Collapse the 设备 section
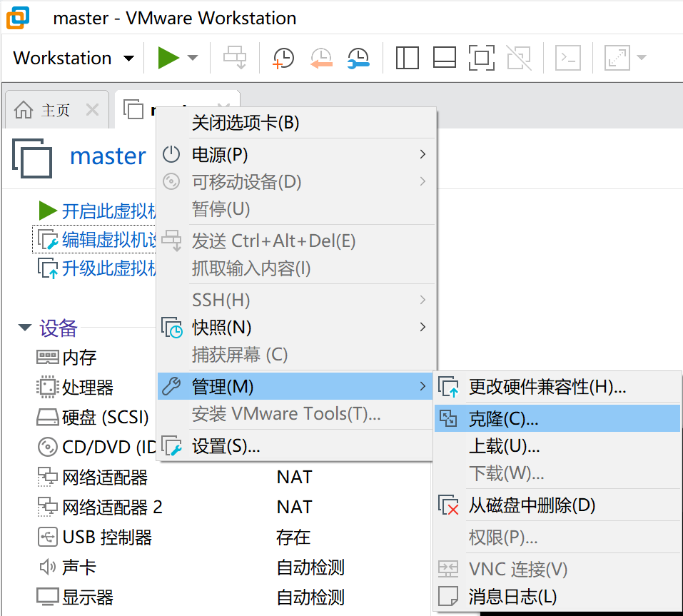This screenshot has width=683, height=616. (x=25, y=327)
